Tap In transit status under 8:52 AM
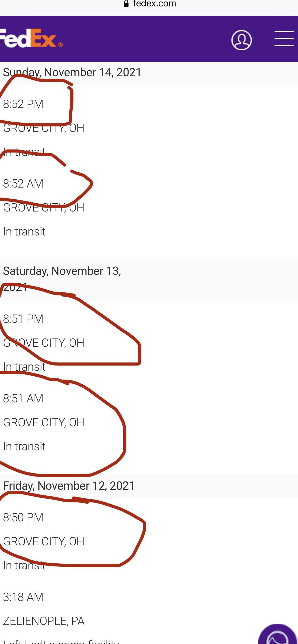This screenshot has width=298, height=644. pyautogui.click(x=24, y=232)
